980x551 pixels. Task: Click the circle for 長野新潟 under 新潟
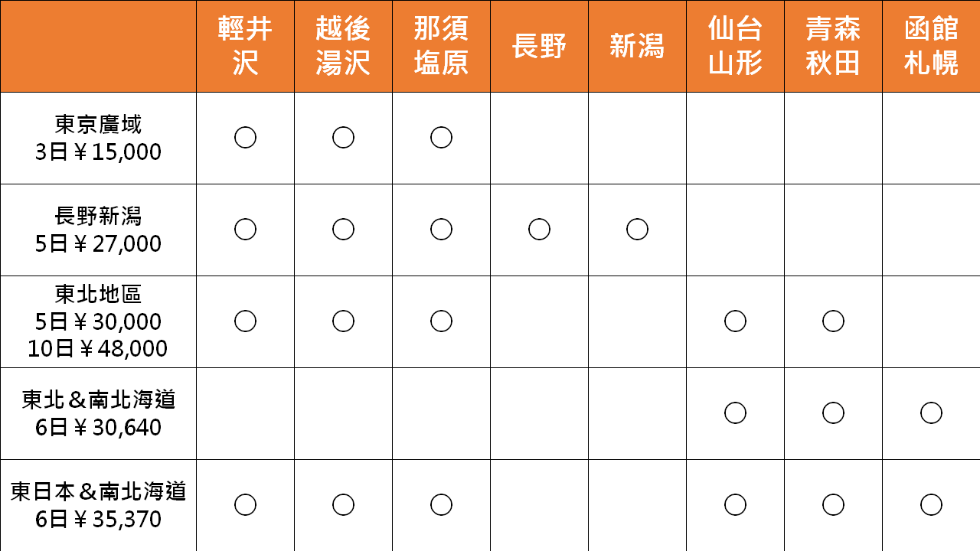point(637,230)
